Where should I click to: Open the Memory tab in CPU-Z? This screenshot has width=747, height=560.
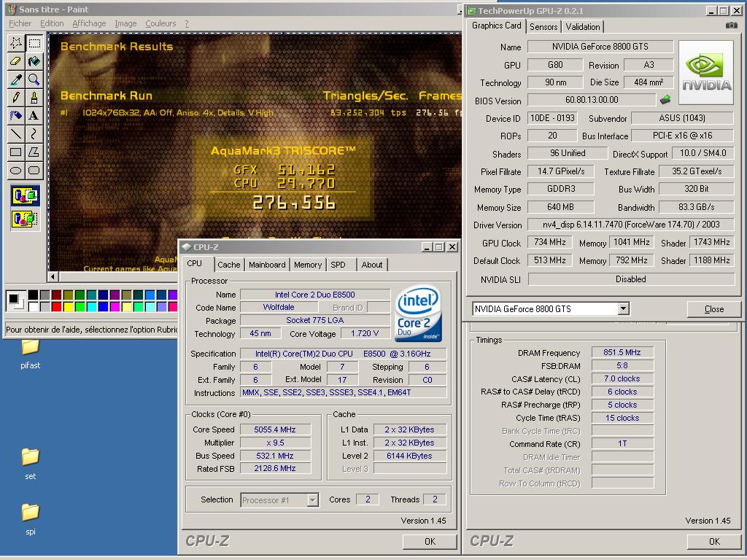tap(308, 265)
